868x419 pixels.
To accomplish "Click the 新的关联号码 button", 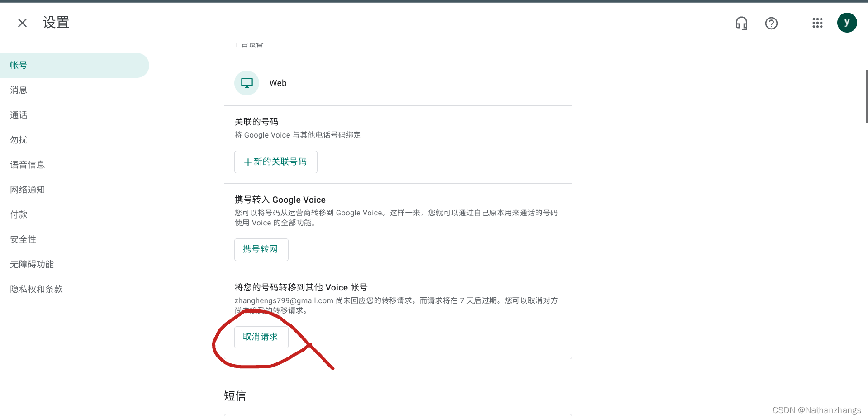I will pos(275,162).
